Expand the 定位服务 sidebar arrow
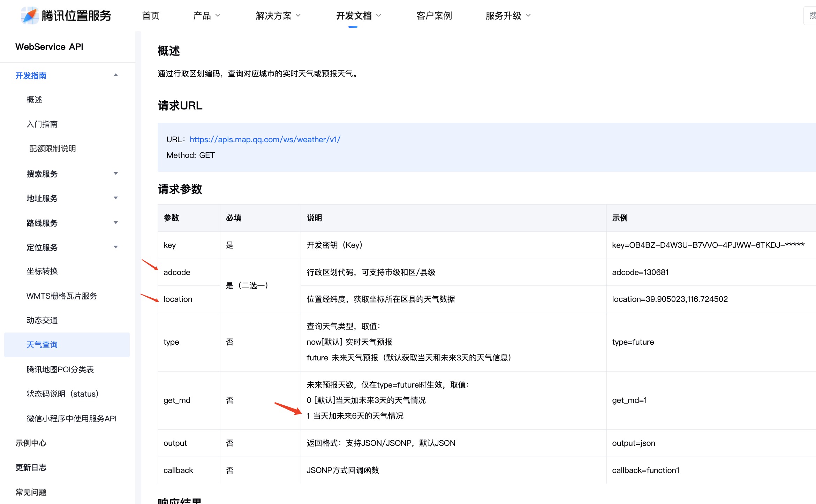The image size is (816, 504). click(x=116, y=247)
